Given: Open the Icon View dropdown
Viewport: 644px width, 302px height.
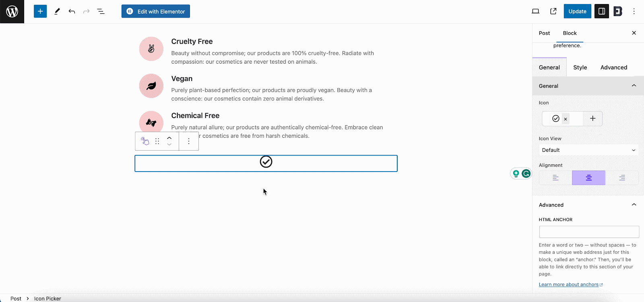Looking at the screenshot, I should pyautogui.click(x=589, y=150).
